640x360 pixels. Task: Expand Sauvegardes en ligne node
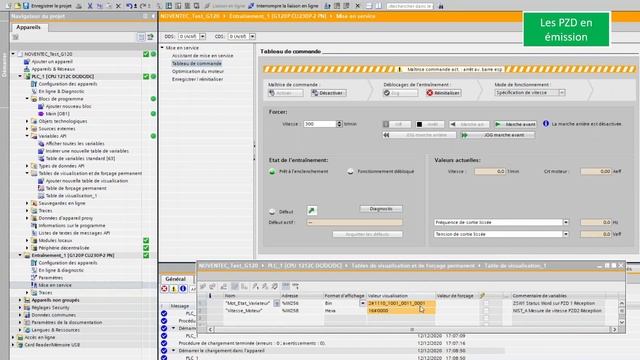point(27,203)
